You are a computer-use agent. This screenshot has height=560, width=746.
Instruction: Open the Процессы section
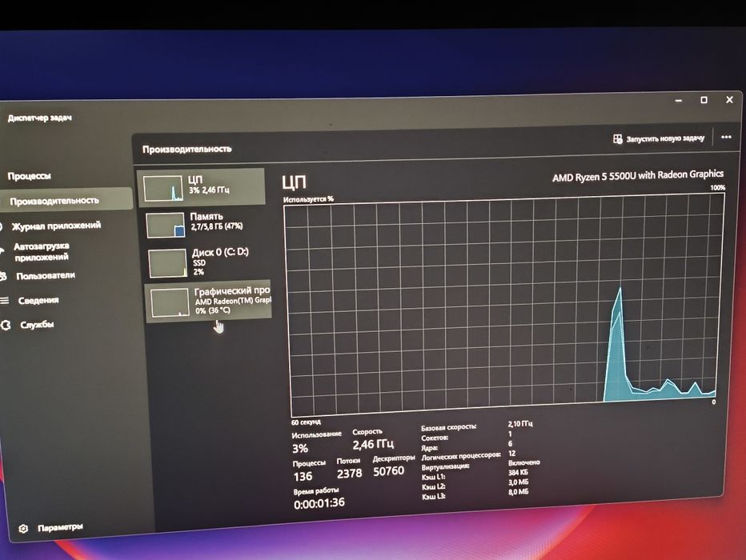tap(29, 176)
